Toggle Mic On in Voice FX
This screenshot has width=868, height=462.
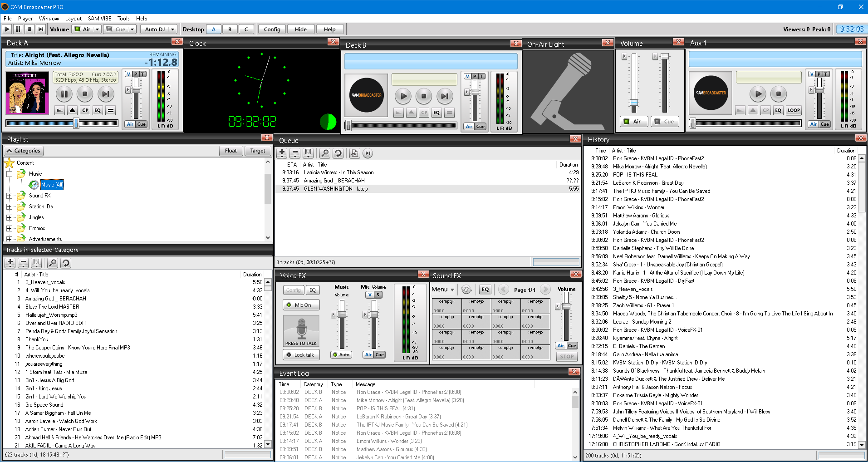301,305
